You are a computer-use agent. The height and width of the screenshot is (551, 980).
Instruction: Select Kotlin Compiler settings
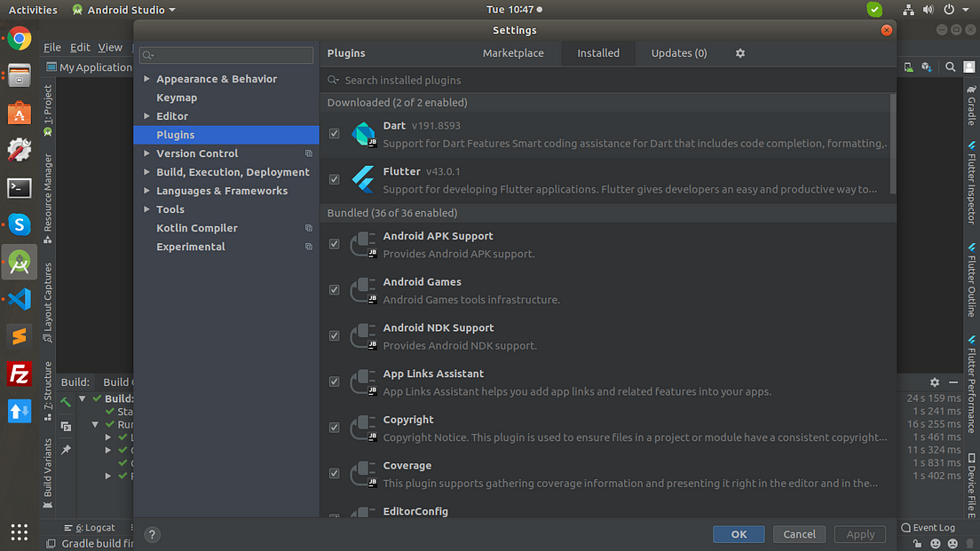197,228
